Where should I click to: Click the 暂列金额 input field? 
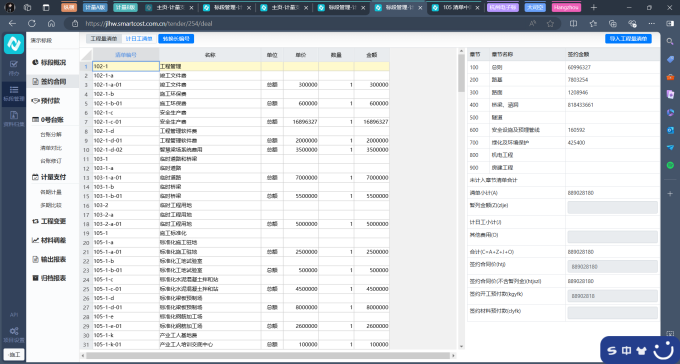click(x=612, y=207)
